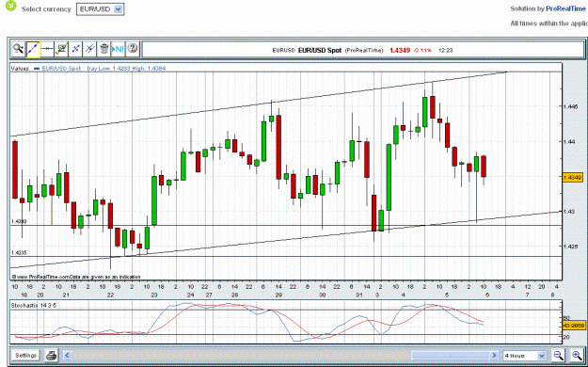The image size is (588, 367).
Task: Click the 12:23 time in header
Action: (446, 50)
